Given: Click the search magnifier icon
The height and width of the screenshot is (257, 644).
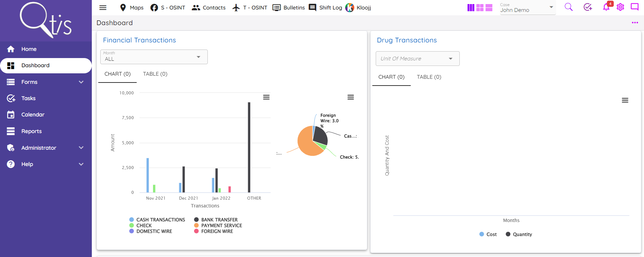Looking at the screenshot, I should click(x=569, y=7).
